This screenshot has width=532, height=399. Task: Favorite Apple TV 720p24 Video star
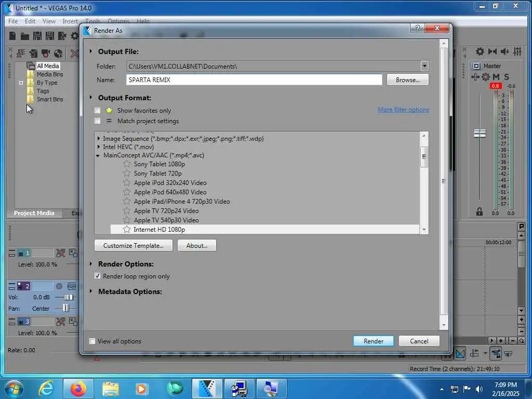pyautogui.click(x=127, y=211)
